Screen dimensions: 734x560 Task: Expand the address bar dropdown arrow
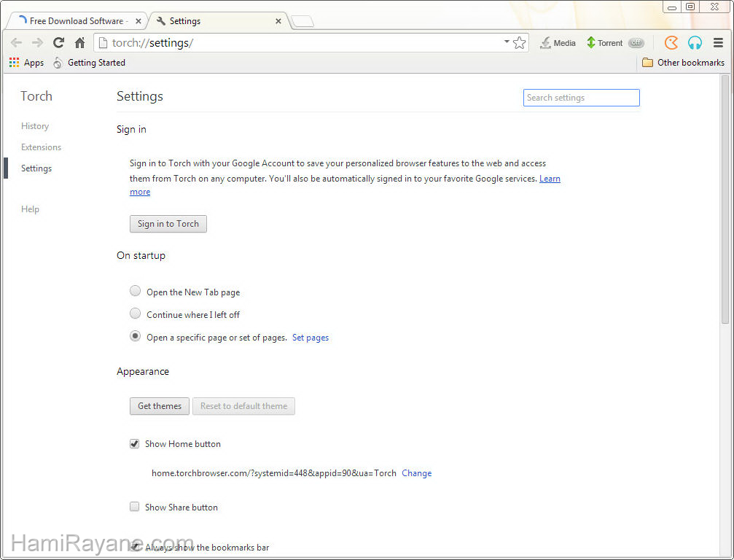507,42
